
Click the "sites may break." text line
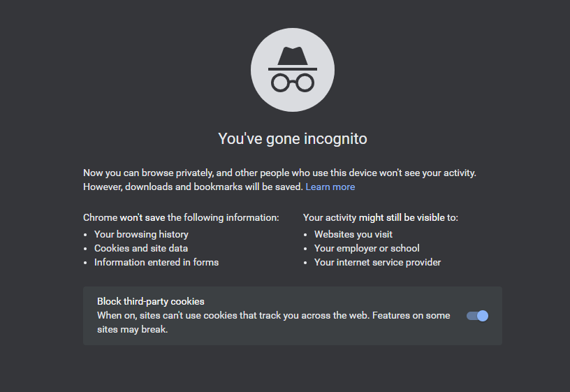coord(132,329)
